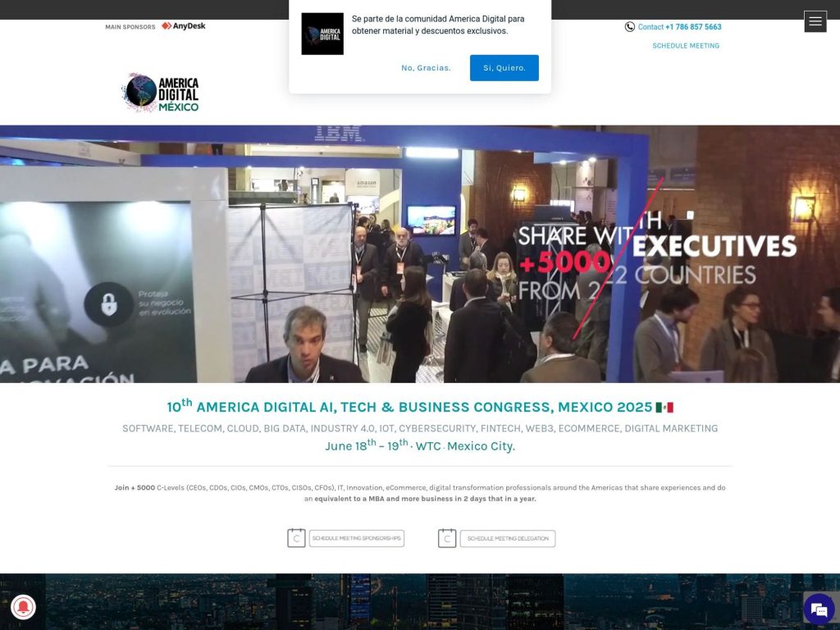Accept the popup with Si, Quiero

[504, 67]
